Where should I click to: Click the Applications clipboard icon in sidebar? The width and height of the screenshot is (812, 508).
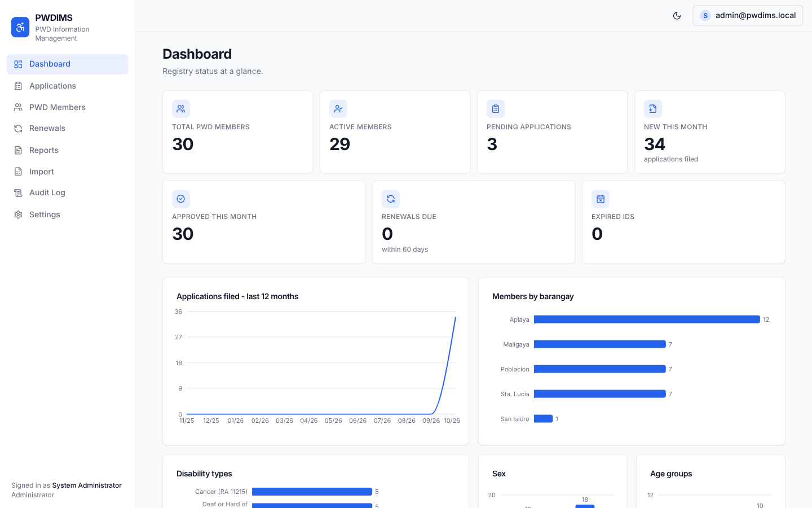[x=18, y=86]
